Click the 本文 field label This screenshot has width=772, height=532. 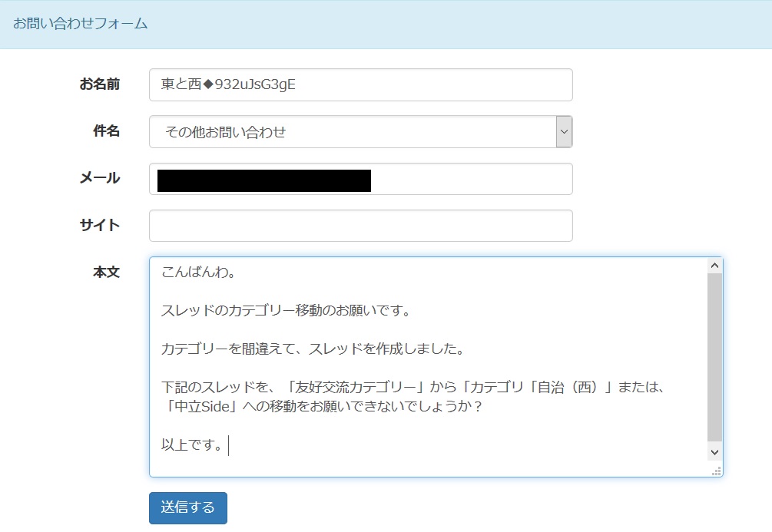106,272
